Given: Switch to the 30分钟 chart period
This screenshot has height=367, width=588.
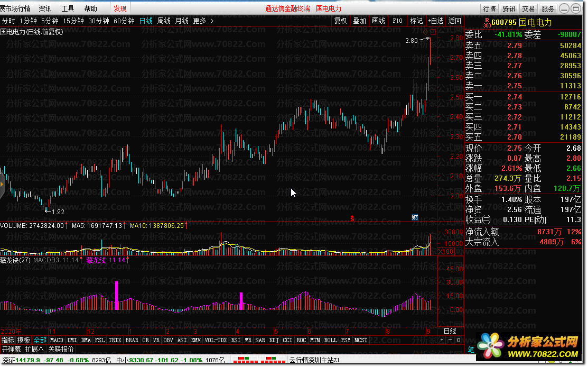Looking at the screenshot, I should point(99,21).
